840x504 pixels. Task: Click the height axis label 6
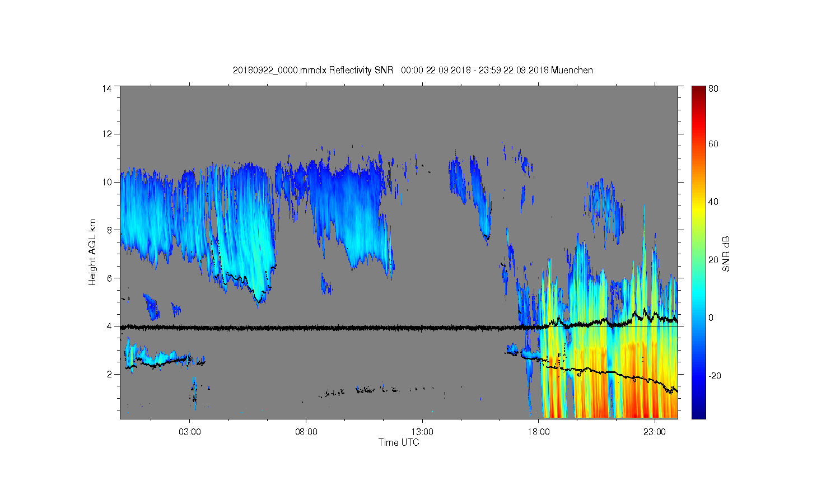110,278
